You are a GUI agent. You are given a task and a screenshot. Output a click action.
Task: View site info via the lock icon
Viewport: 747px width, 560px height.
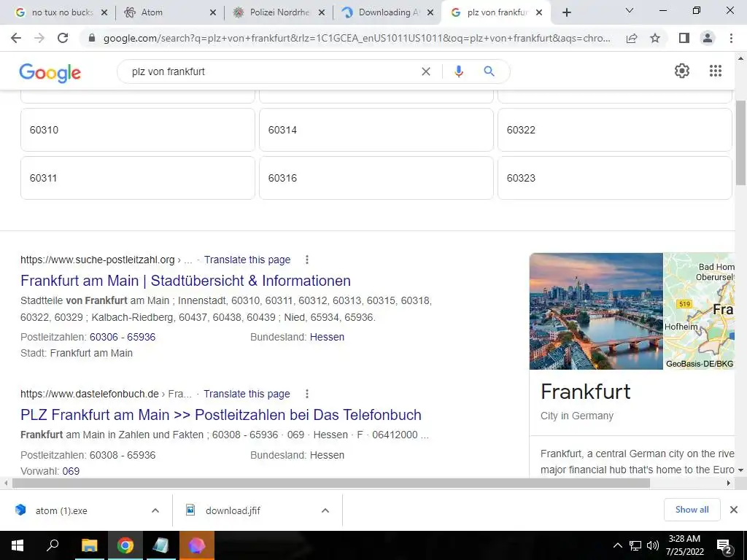(x=92, y=38)
